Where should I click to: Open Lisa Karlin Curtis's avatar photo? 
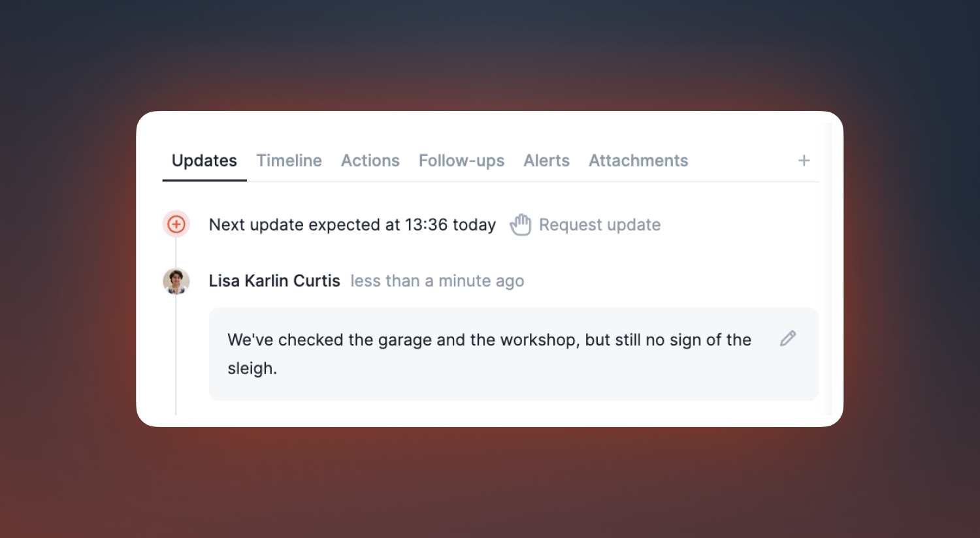click(x=176, y=281)
